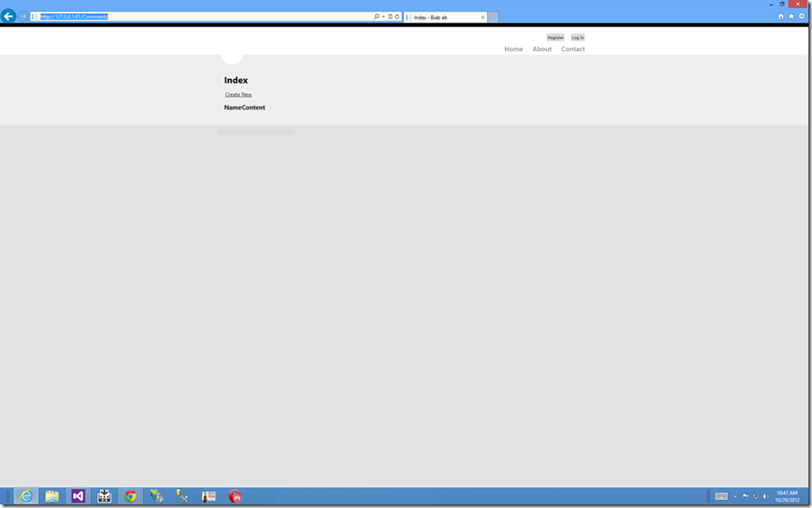The height and width of the screenshot is (508, 812).
Task: Click the search magnifier in the address bar
Action: coord(376,16)
